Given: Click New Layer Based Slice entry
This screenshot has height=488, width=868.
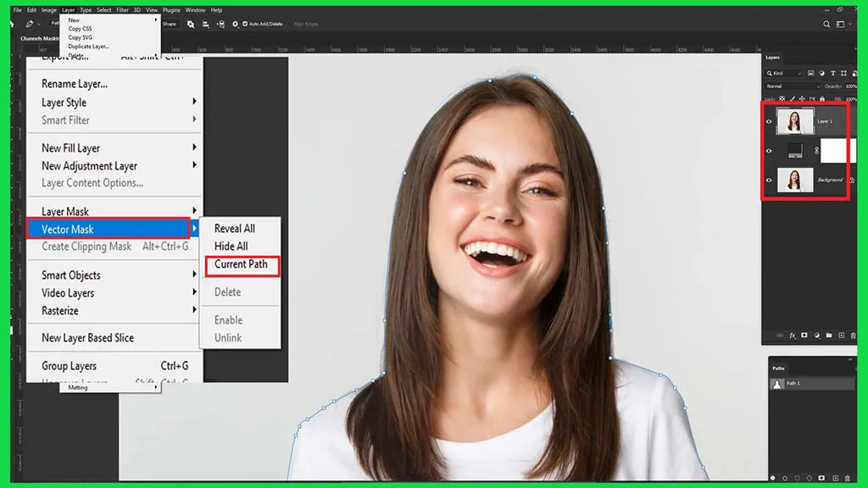Looking at the screenshot, I should click(x=88, y=337).
